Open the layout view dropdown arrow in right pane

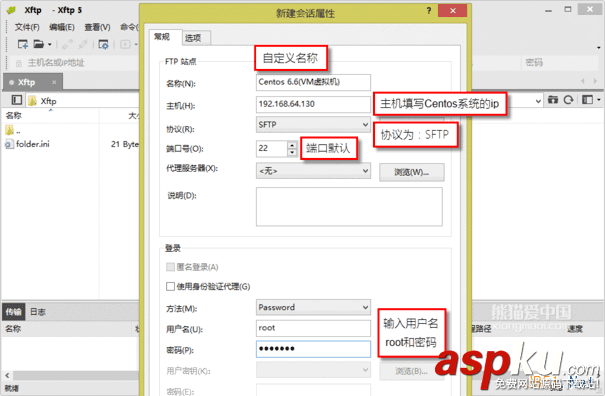[598, 100]
